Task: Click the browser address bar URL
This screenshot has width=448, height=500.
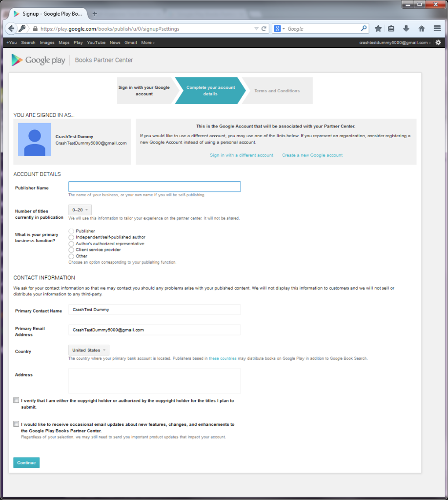Action: tap(110, 29)
